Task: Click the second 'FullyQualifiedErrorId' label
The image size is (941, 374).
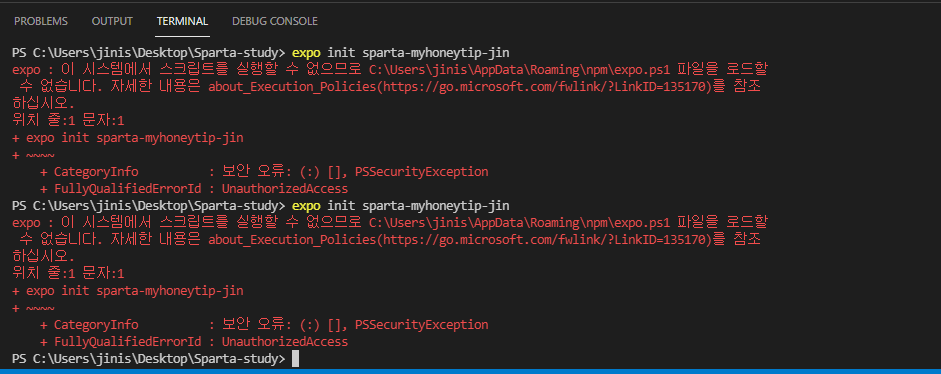Action: [x=127, y=342]
